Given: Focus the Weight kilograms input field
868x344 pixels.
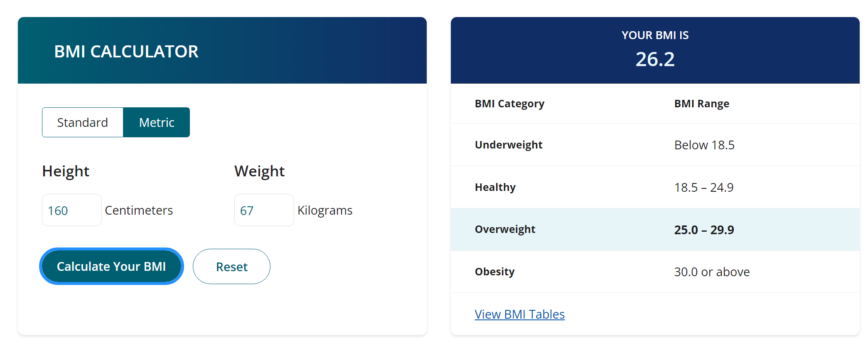Looking at the screenshot, I should pyautogui.click(x=264, y=210).
